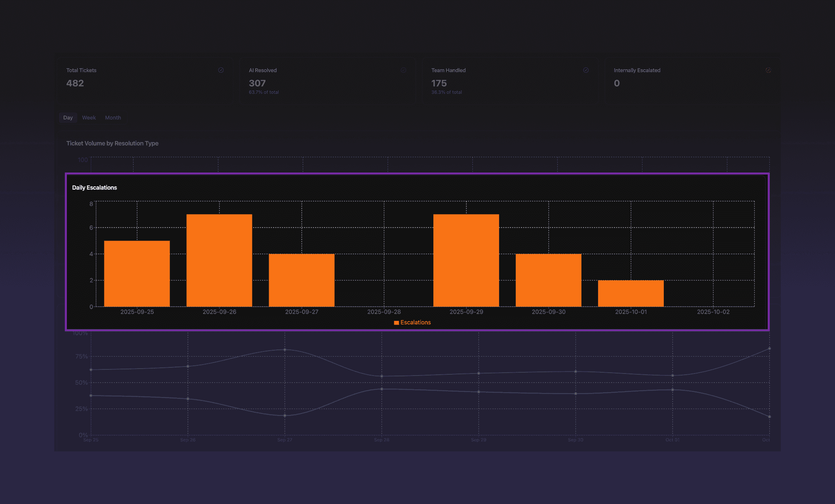The width and height of the screenshot is (835, 504).
Task: Select the 2025-09-30 escalations bar
Action: pyautogui.click(x=548, y=280)
